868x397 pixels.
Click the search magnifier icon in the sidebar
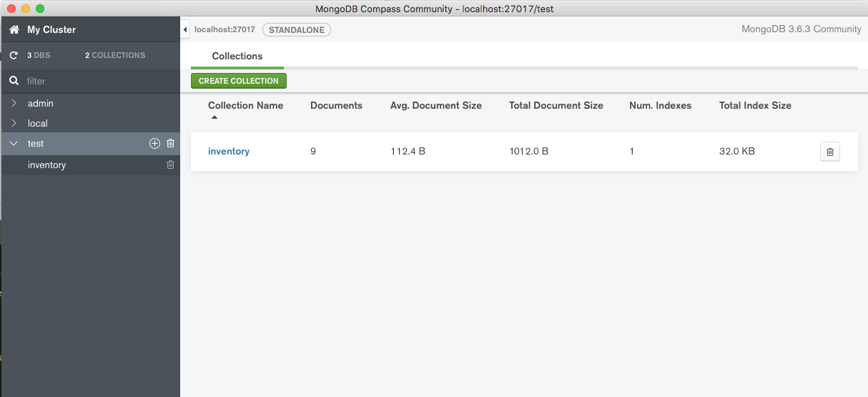(x=14, y=81)
